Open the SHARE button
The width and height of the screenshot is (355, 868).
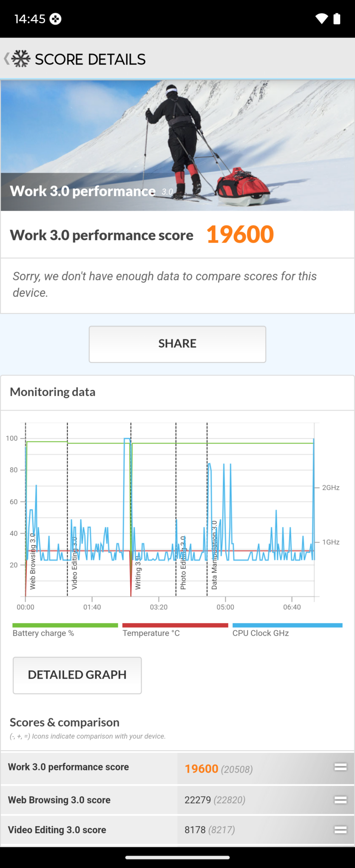tap(177, 344)
